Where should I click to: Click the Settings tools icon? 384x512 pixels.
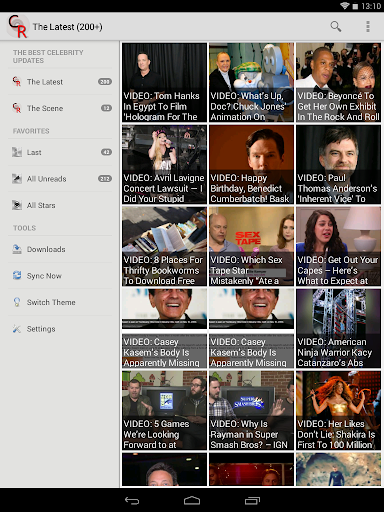tap(17, 329)
